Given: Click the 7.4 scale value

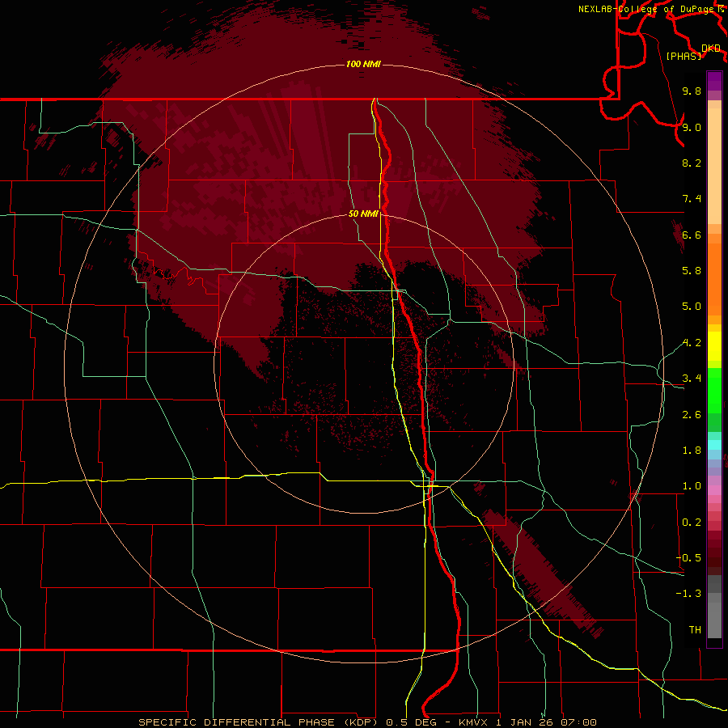Looking at the screenshot, I should click(x=692, y=199).
